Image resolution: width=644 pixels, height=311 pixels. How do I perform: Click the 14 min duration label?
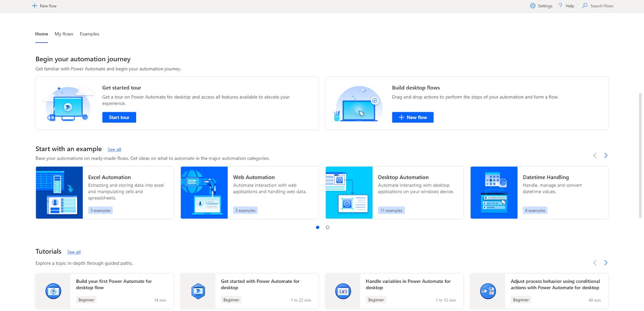(160, 300)
